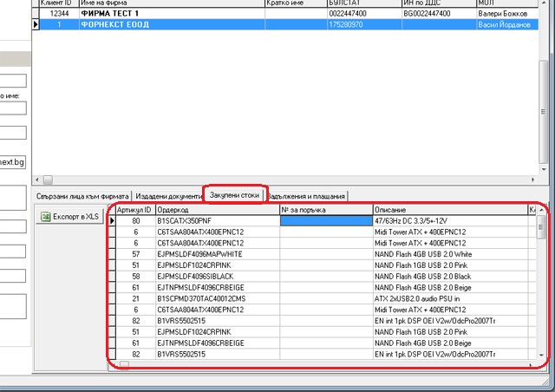This screenshot has height=392, width=555.
Task: Click scroll-up arrow of goods grid
Action: point(541,210)
